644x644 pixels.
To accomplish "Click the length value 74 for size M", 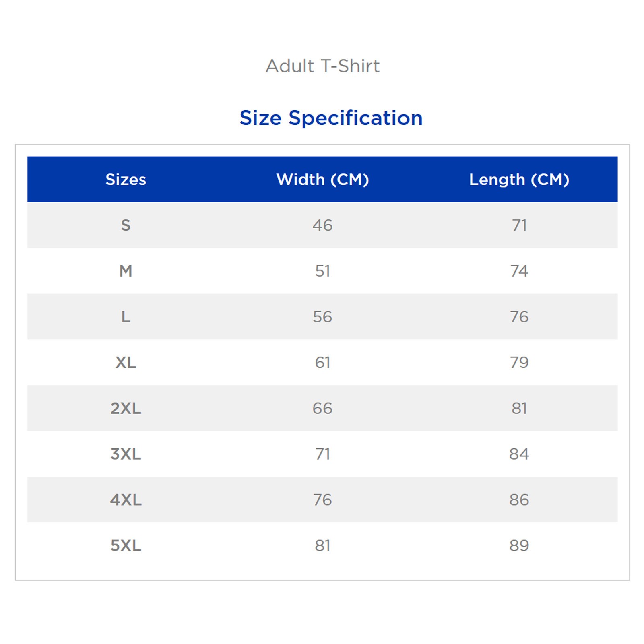I will coord(519,271).
